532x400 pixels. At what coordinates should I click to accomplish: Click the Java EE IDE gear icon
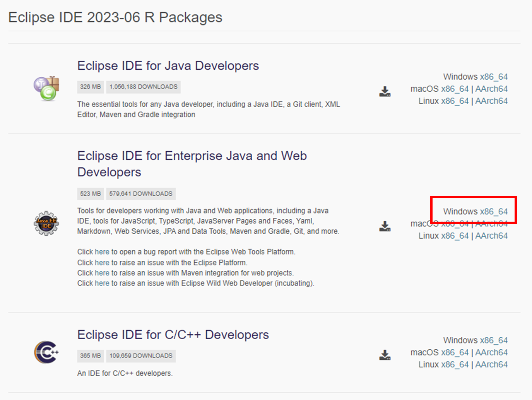coord(46,223)
